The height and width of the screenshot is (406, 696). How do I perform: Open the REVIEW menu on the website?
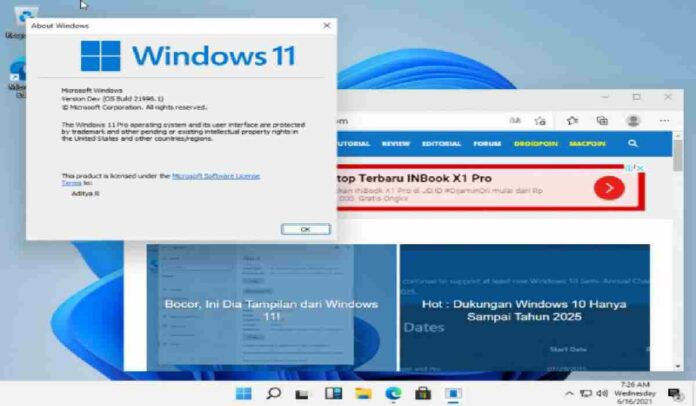coord(395,144)
